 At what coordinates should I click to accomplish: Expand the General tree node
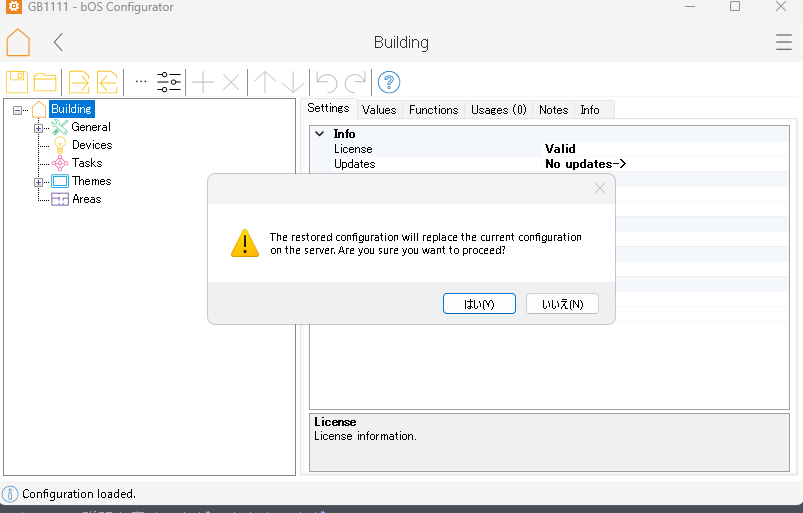38,128
